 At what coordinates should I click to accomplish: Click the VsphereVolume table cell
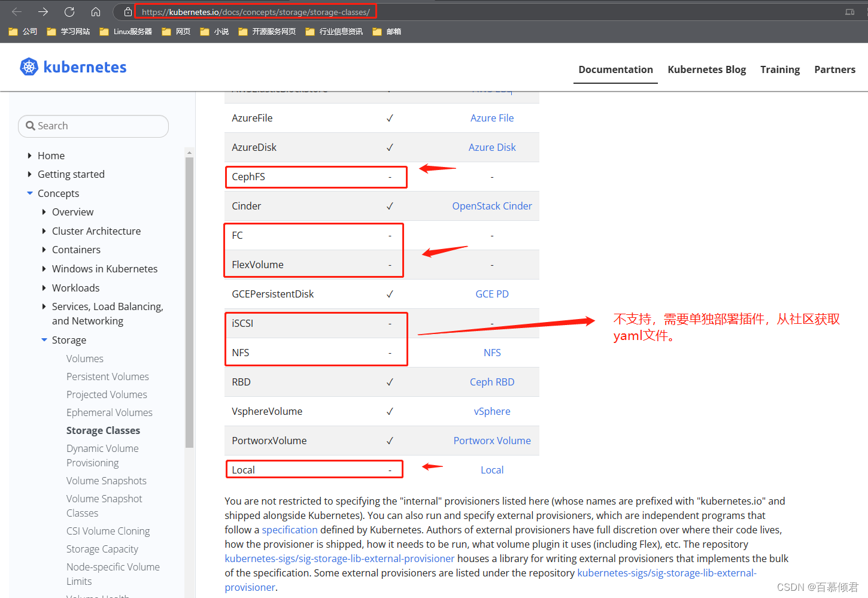coord(267,411)
